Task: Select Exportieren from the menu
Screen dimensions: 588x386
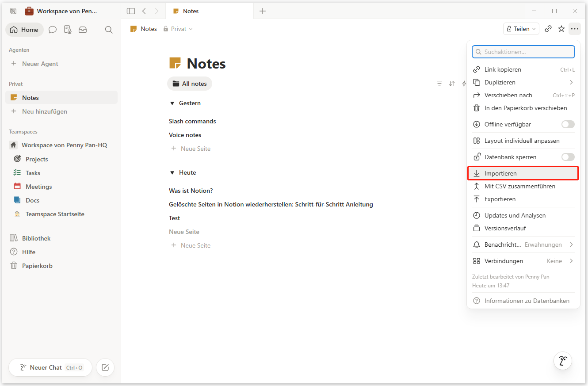Action: 523,199
